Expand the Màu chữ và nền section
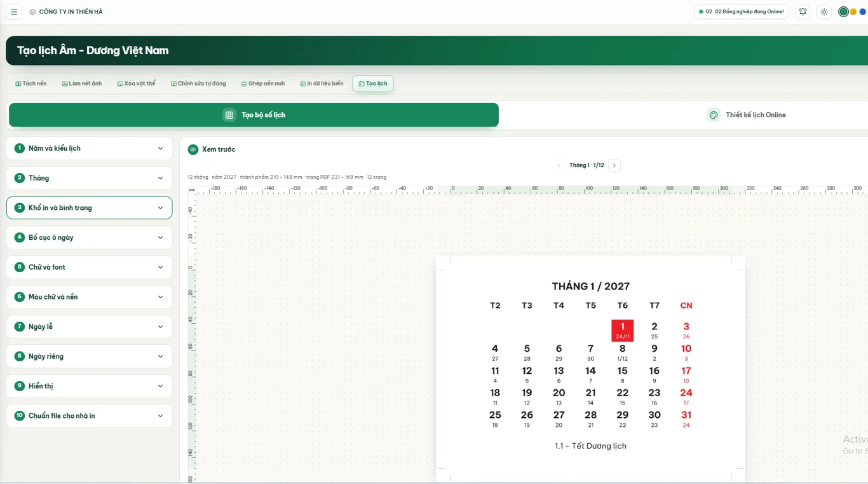The width and height of the screenshot is (868, 484). coord(90,297)
